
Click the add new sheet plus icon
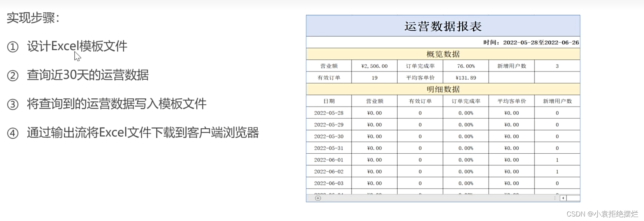click(x=318, y=198)
